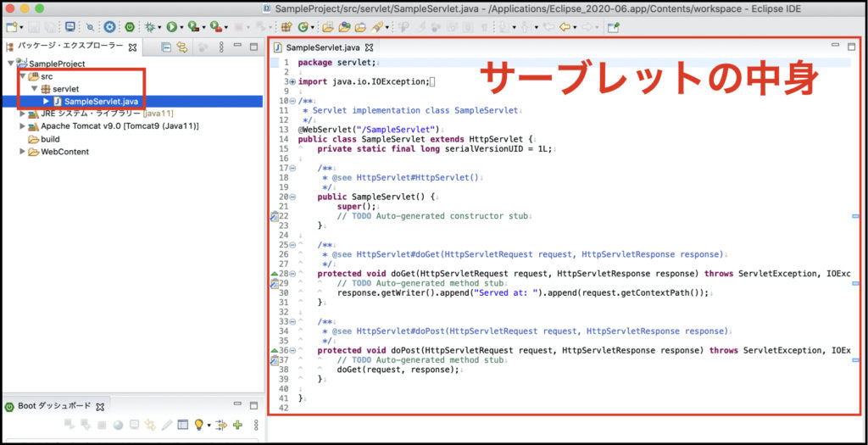Click the override marker on line 28
This screenshot has width=868, height=445.
pyautogui.click(x=274, y=274)
